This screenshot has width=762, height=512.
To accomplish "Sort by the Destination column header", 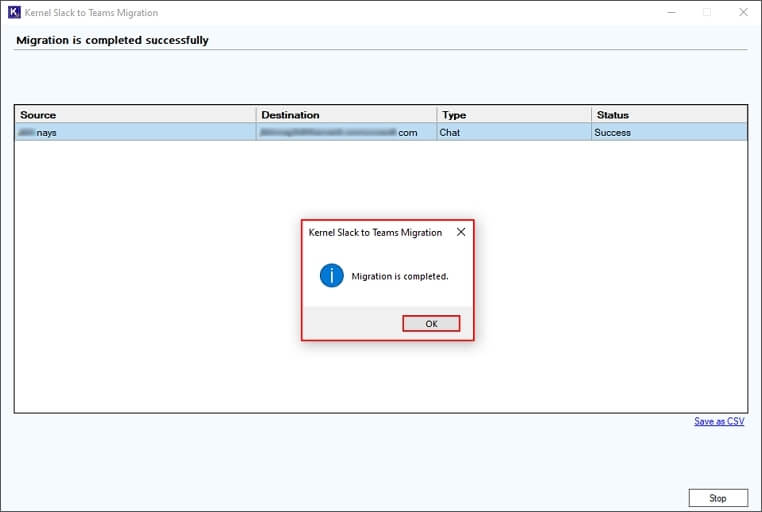I will click(x=346, y=115).
